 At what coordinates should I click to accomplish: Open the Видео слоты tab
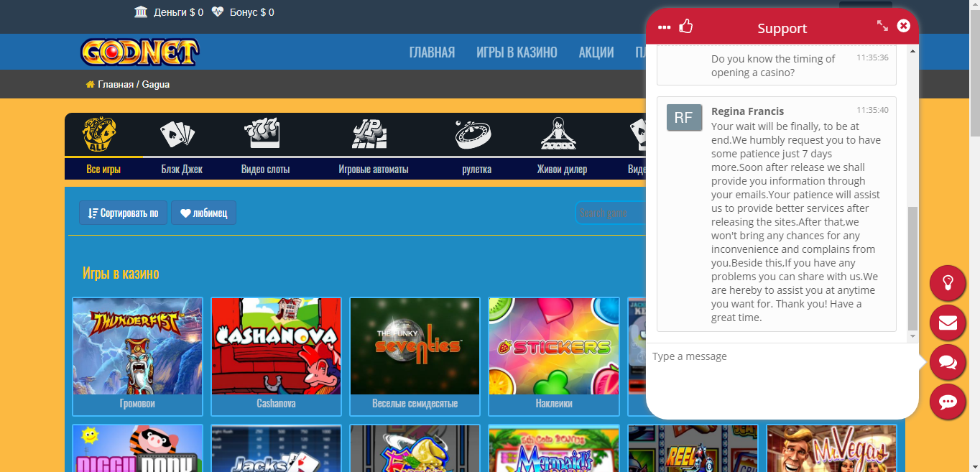(266, 170)
